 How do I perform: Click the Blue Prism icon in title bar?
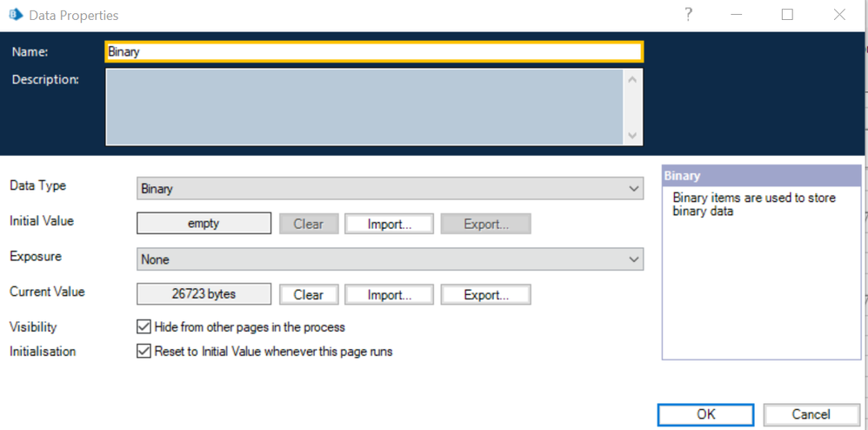(16, 15)
